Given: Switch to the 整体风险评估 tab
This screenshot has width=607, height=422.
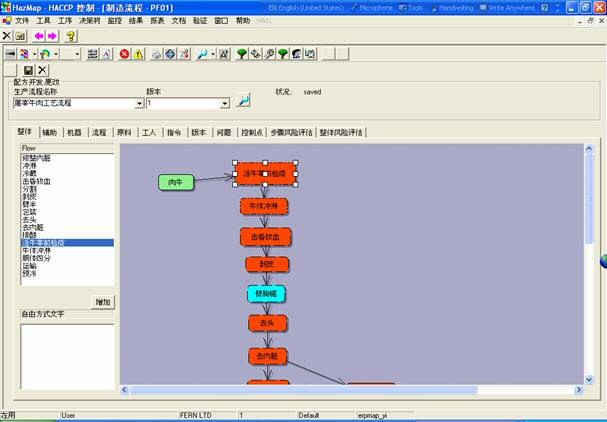Looking at the screenshot, I should (x=341, y=132).
